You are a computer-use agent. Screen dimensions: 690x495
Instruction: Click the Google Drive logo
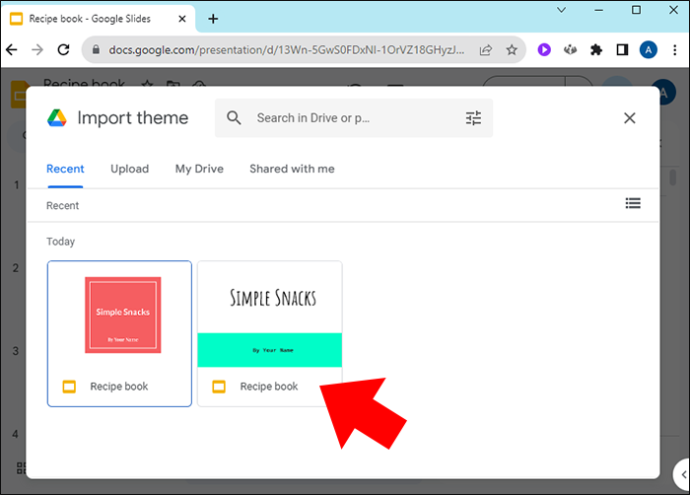tap(57, 118)
